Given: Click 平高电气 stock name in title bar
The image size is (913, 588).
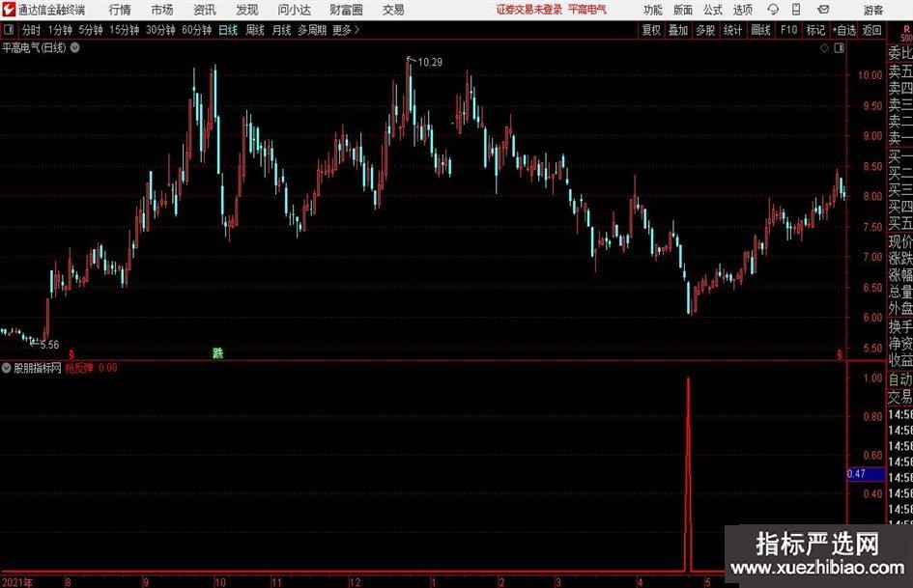Looking at the screenshot, I should point(587,10).
